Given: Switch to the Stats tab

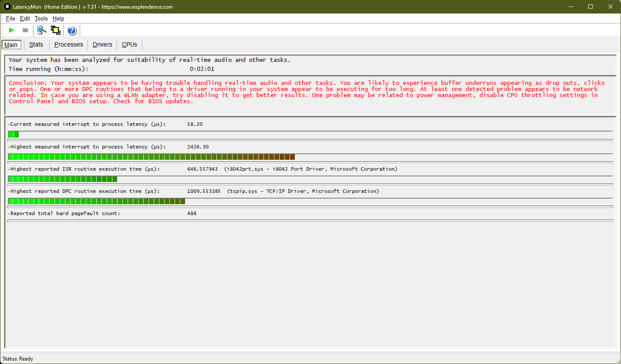Looking at the screenshot, I should pyautogui.click(x=36, y=44).
